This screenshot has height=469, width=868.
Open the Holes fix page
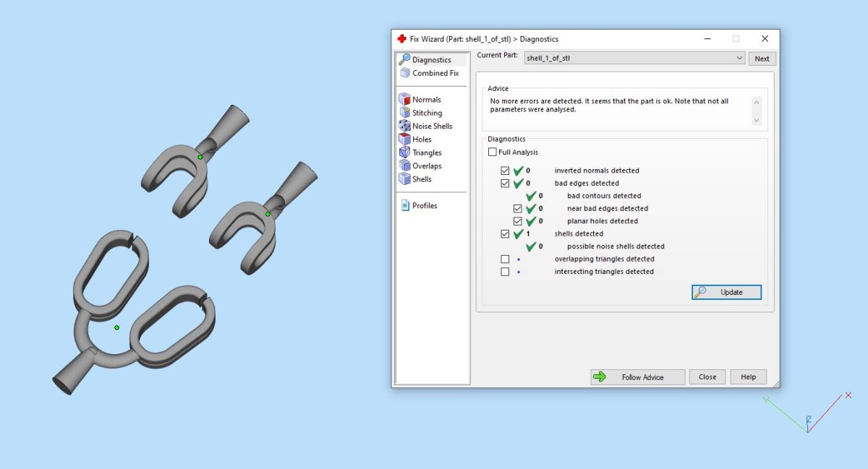416,139
